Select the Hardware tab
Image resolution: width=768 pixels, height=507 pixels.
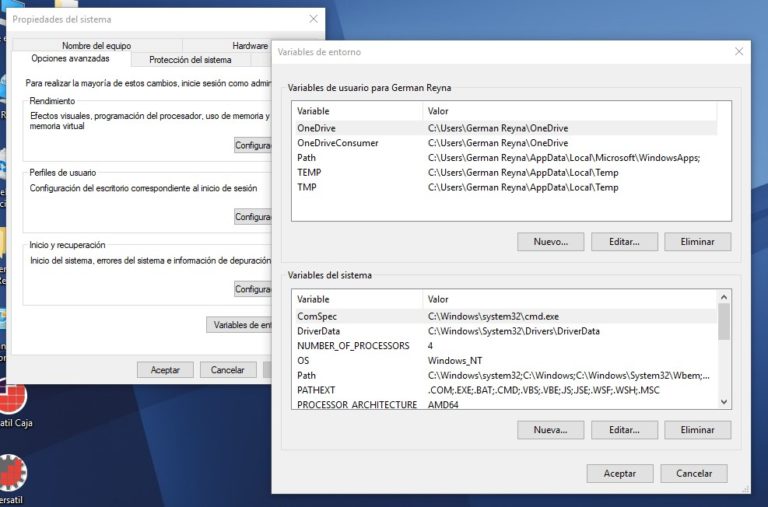(x=250, y=45)
